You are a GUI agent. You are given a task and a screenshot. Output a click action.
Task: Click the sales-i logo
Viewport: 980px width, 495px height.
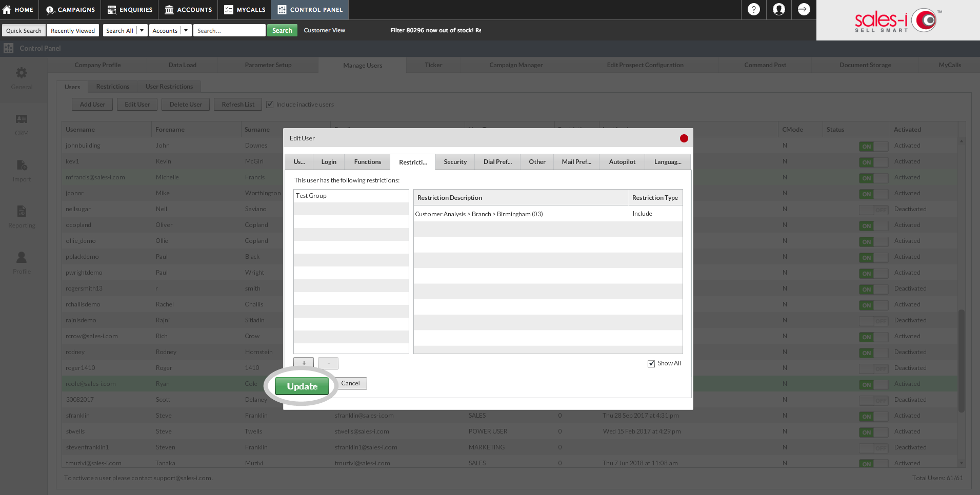tap(898, 21)
